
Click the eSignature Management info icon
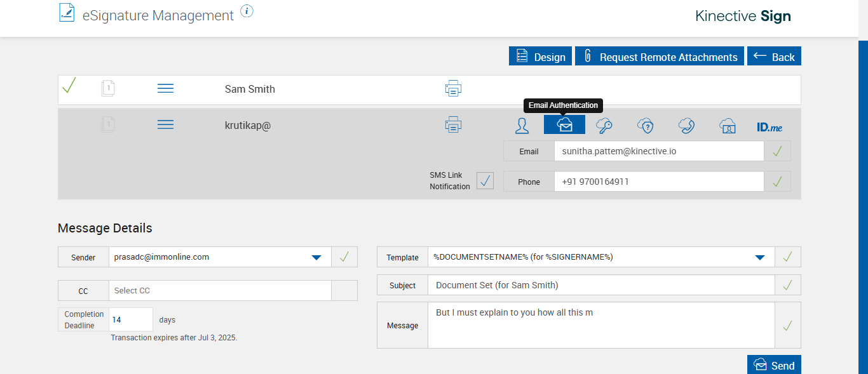247,11
